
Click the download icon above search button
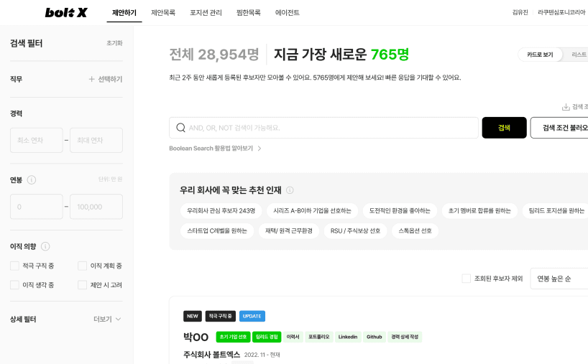coord(566,106)
